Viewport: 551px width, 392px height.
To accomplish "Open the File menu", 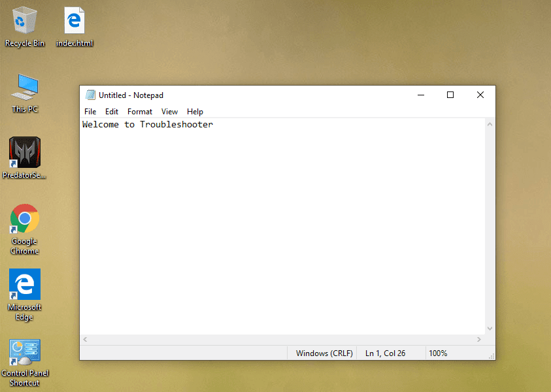I will coord(90,112).
